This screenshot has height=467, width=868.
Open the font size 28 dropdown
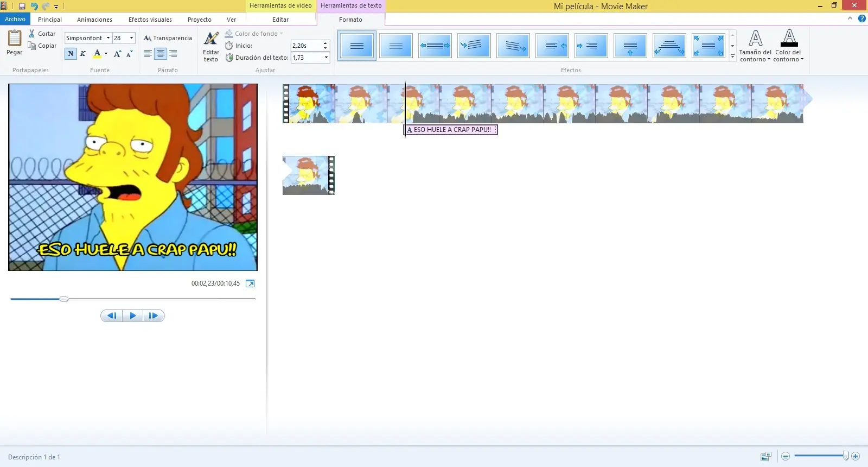pos(131,38)
